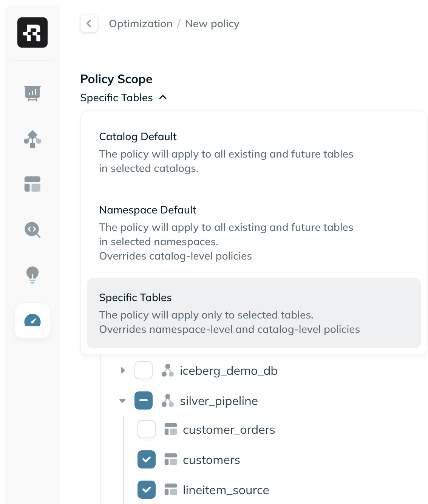Check the customer_orders checkbox

pyautogui.click(x=146, y=429)
